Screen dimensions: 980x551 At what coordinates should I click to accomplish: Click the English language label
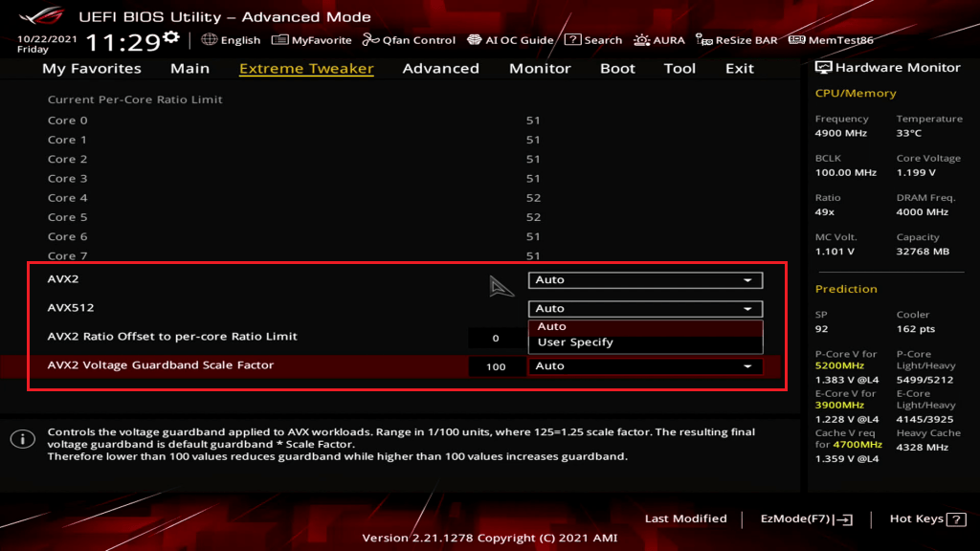pos(240,40)
